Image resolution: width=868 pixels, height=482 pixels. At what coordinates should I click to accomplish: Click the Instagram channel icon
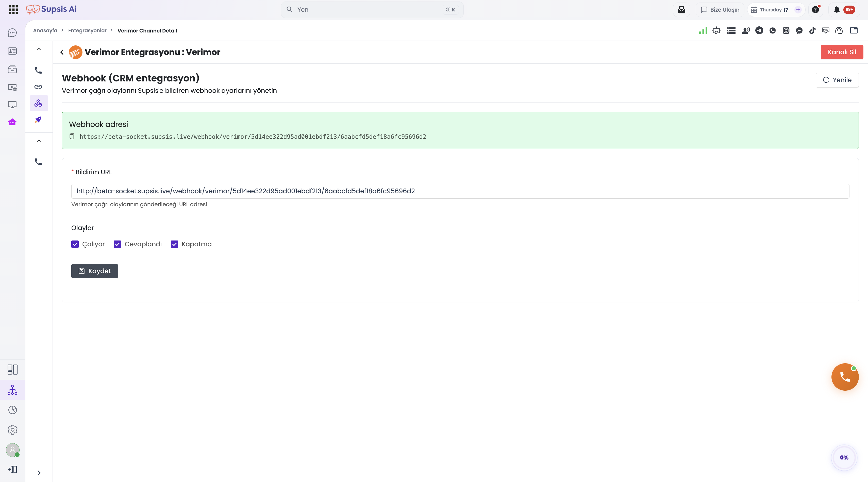click(786, 31)
